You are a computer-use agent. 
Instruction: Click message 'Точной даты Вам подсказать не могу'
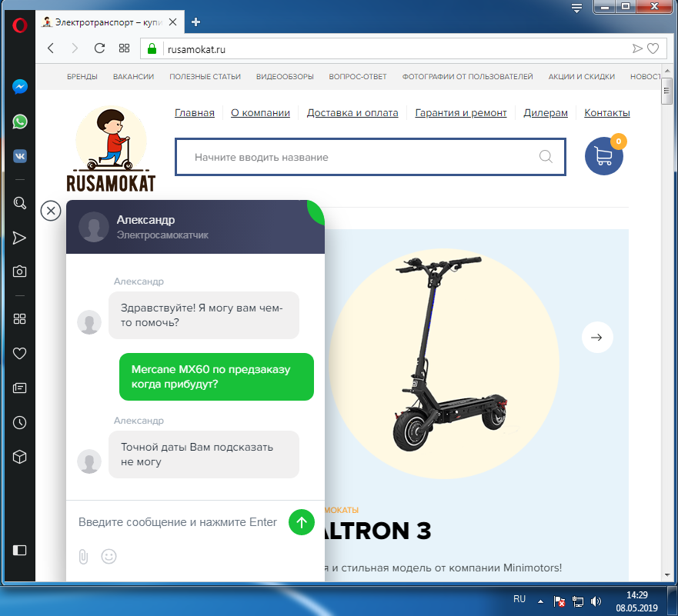(204, 455)
